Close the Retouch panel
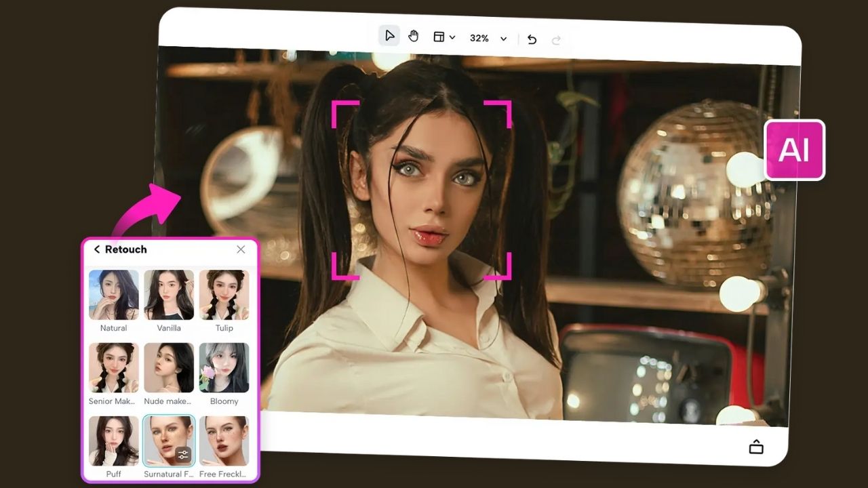This screenshot has width=868, height=488. (241, 249)
